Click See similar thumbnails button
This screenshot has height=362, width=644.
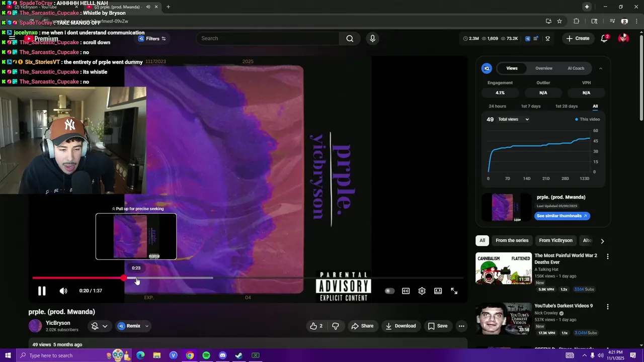tap(562, 216)
